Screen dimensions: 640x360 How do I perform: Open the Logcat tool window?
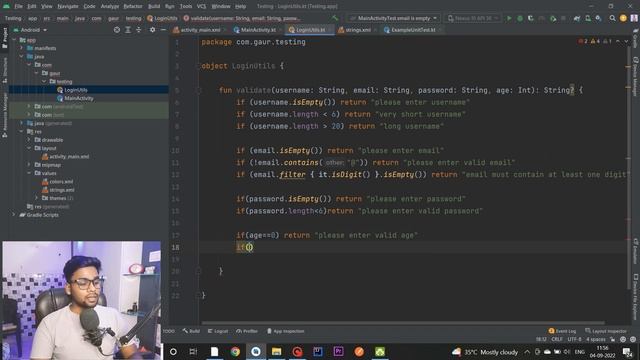coord(218,331)
